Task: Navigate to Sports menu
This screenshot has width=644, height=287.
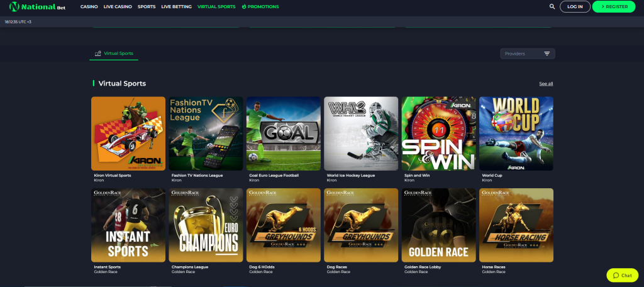Action: click(x=147, y=7)
